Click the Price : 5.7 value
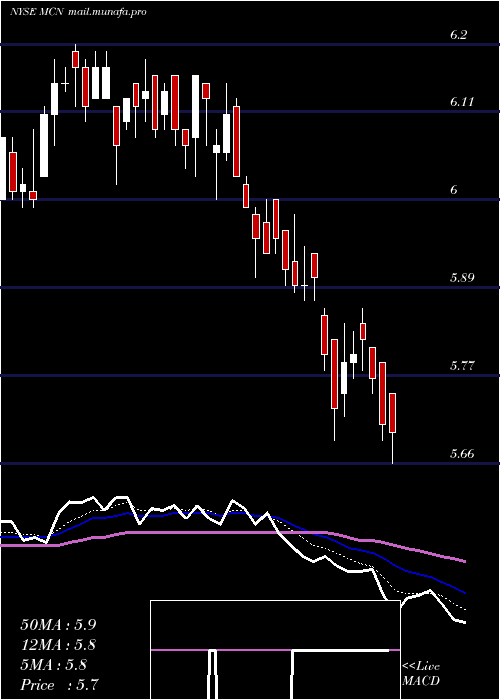The width and height of the screenshot is (500, 700). (x=59, y=684)
